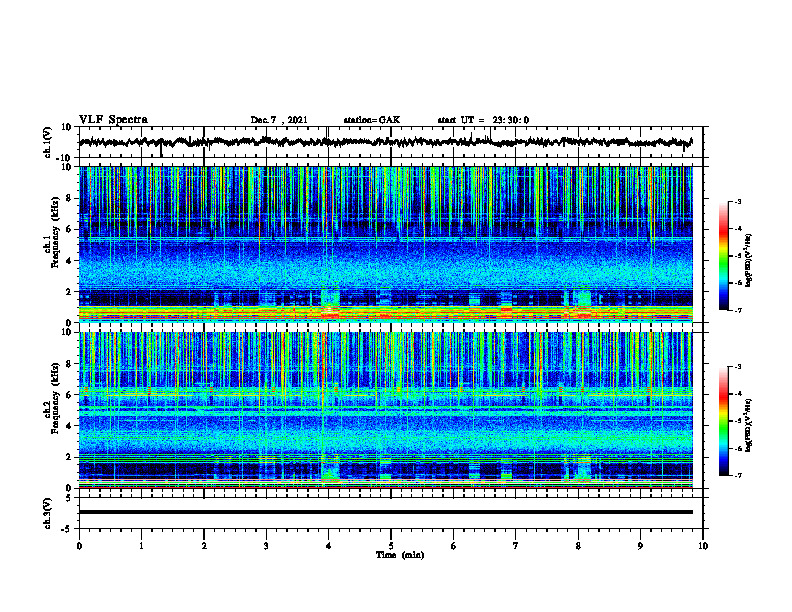Viewport: 792px width, 612px height.
Task: Click the "Time (min)" axis label
Action: [x=400, y=555]
